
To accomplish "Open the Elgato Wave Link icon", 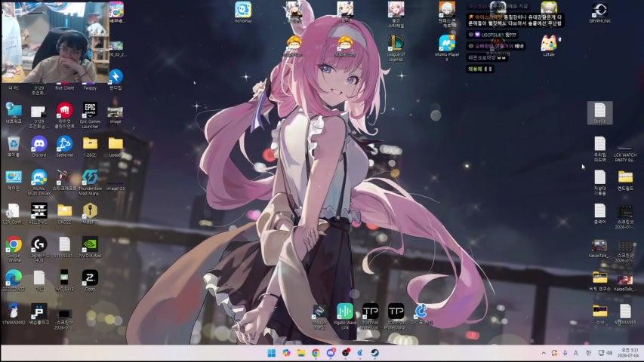I will pos(345,317).
